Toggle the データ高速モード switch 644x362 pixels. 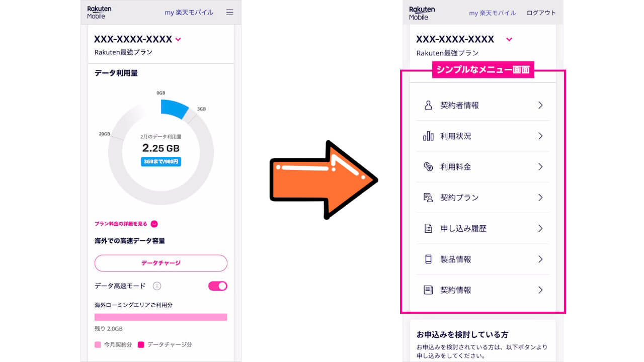click(218, 286)
